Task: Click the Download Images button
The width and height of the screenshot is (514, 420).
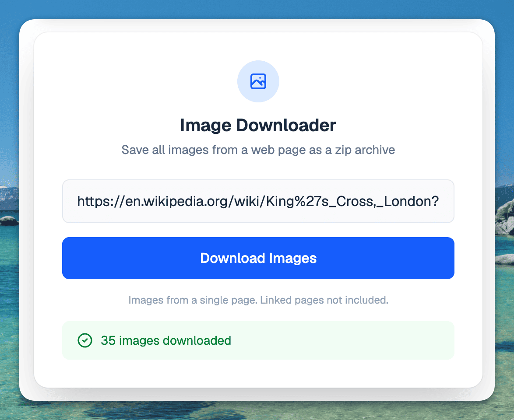Action: tap(258, 258)
